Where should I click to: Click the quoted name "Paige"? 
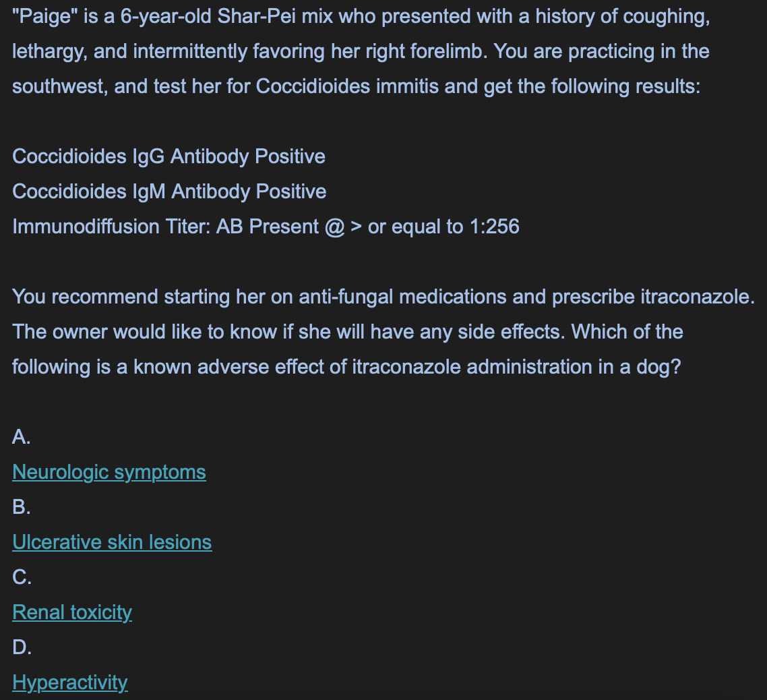[x=45, y=17]
